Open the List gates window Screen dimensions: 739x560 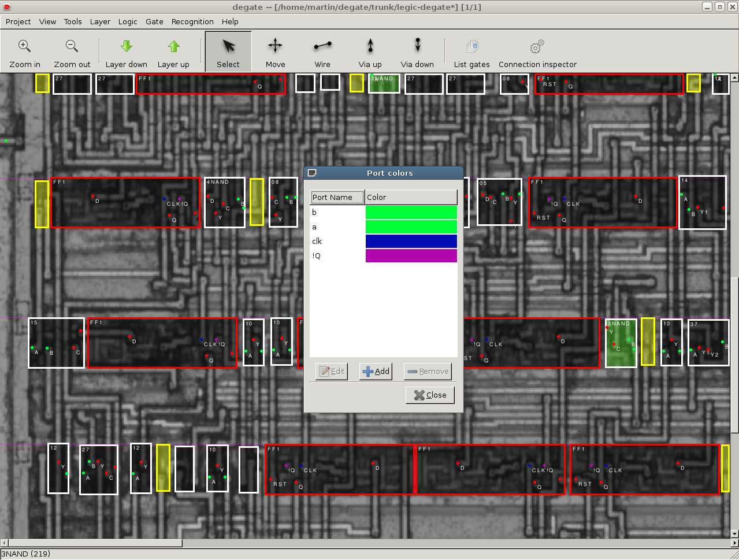coord(471,46)
